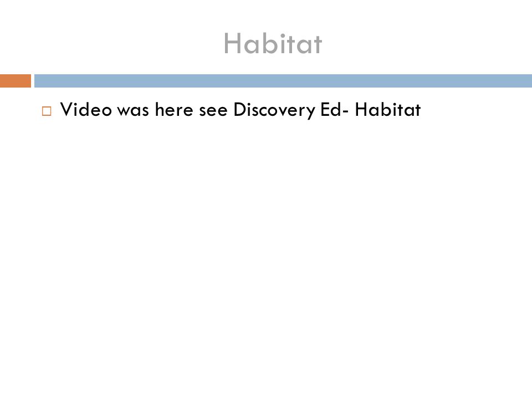Click the word 'see' in bullet text
This screenshot has height=399, width=532.
(213, 111)
